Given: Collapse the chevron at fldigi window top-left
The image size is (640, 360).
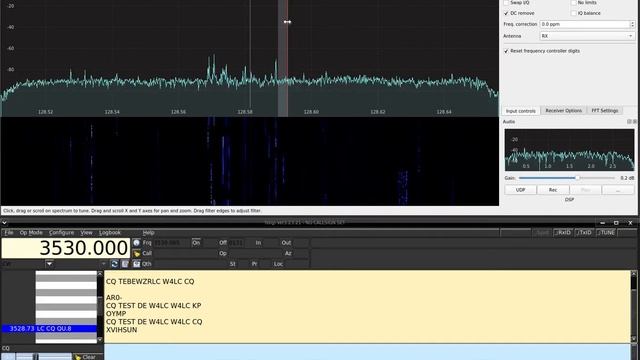Looking at the screenshot, I should coord(4,223).
